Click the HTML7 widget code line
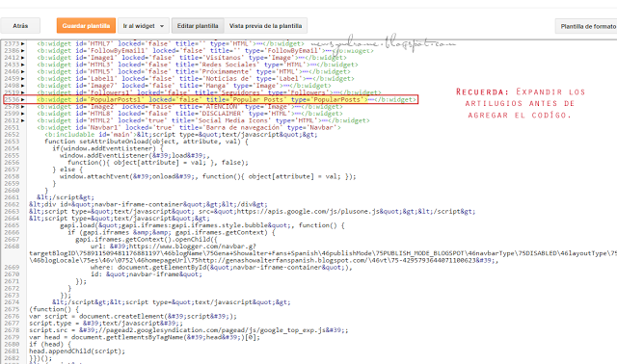This screenshot has height=364, width=617. 171,43
